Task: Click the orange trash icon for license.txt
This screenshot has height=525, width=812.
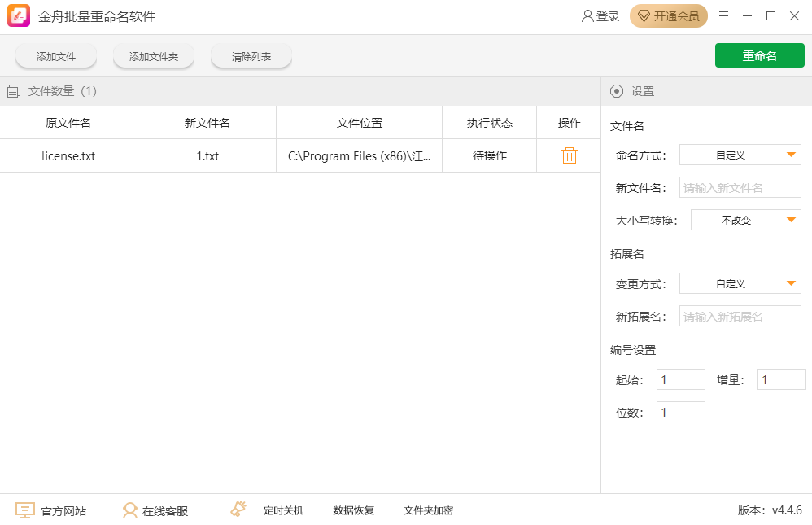Action: click(569, 155)
